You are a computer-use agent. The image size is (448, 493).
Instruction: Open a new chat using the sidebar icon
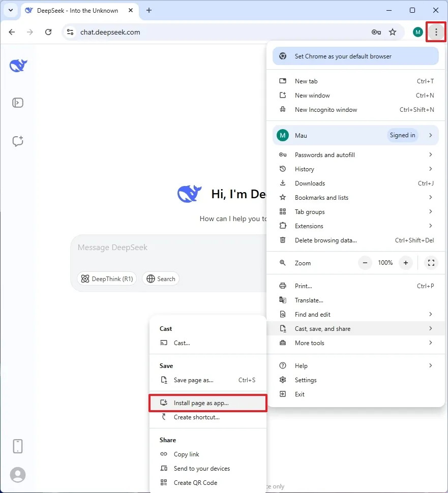(18, 141)
